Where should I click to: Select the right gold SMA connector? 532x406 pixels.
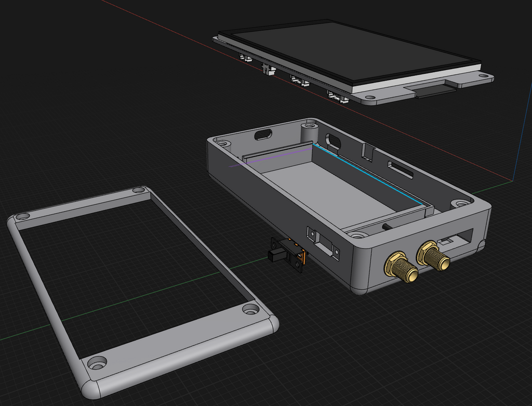click(433, 256)
